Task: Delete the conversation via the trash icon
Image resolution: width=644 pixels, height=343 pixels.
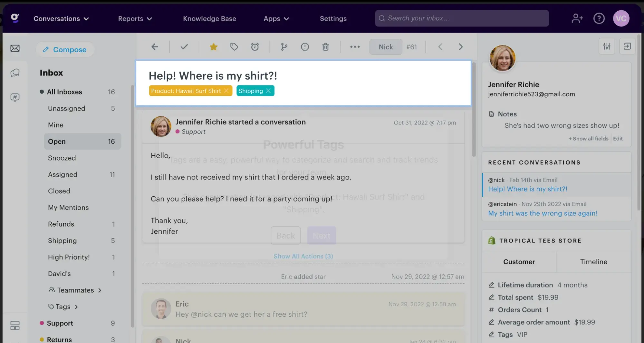Action: pyautogui.click(x=326, y=47)
